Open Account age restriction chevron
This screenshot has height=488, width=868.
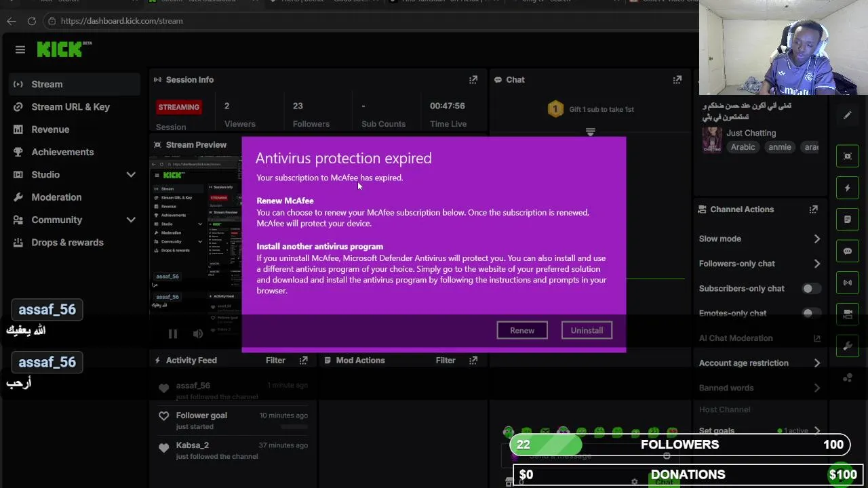[x=816, y=363]
